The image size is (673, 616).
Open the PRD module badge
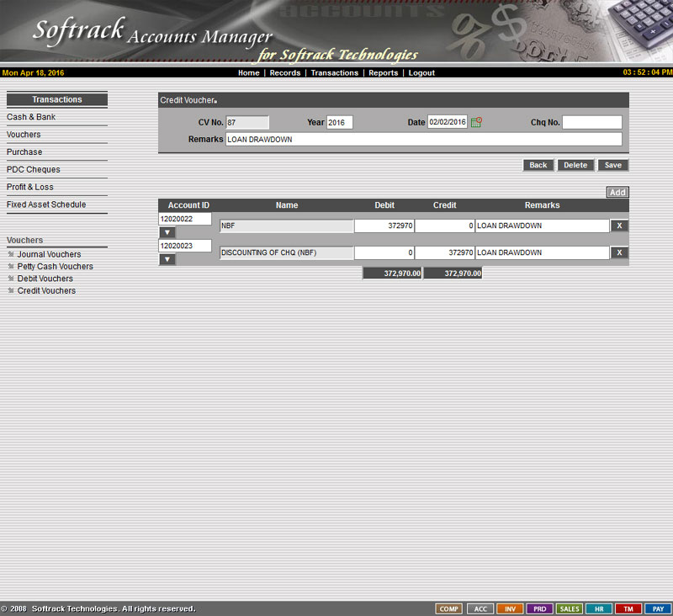tap(539, 608)
